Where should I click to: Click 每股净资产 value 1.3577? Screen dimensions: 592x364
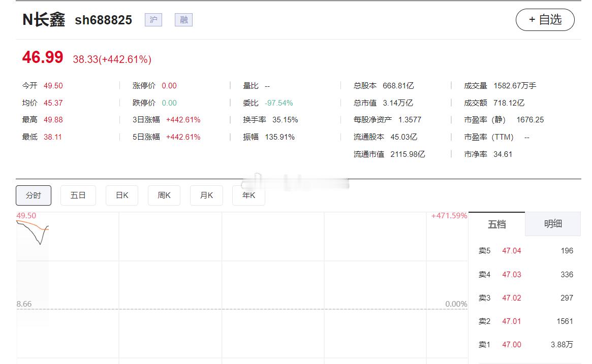(x=410, y=120)
